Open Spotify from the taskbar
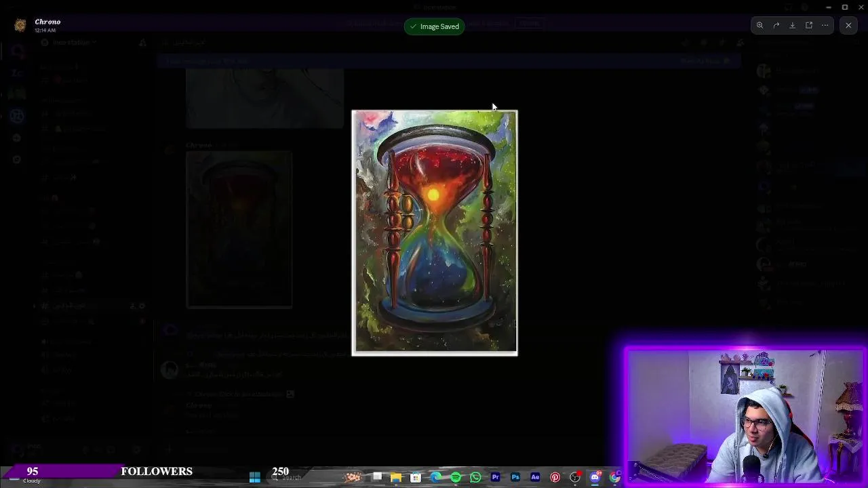The image size is (868, 488). point(456,478)
